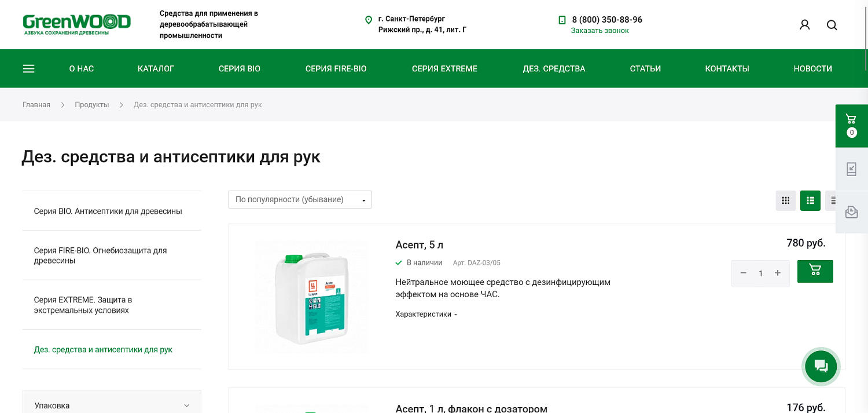The height and width of the screenshot is (413, 868).
Task: Open the hamburger menu in the green navbar
Action: click(x=29, y=68)
